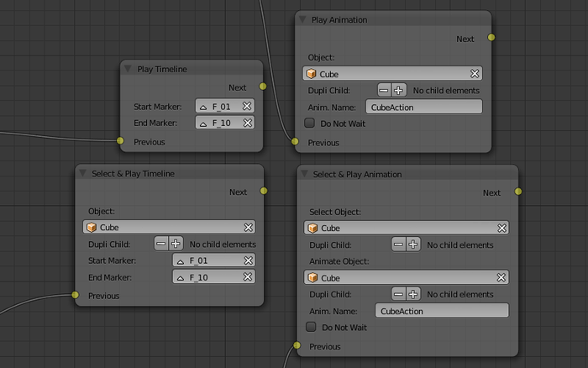Clear the F_10 end marker in Play Timeline
Viewport: 588px width, 368px height.
(247, 123)
